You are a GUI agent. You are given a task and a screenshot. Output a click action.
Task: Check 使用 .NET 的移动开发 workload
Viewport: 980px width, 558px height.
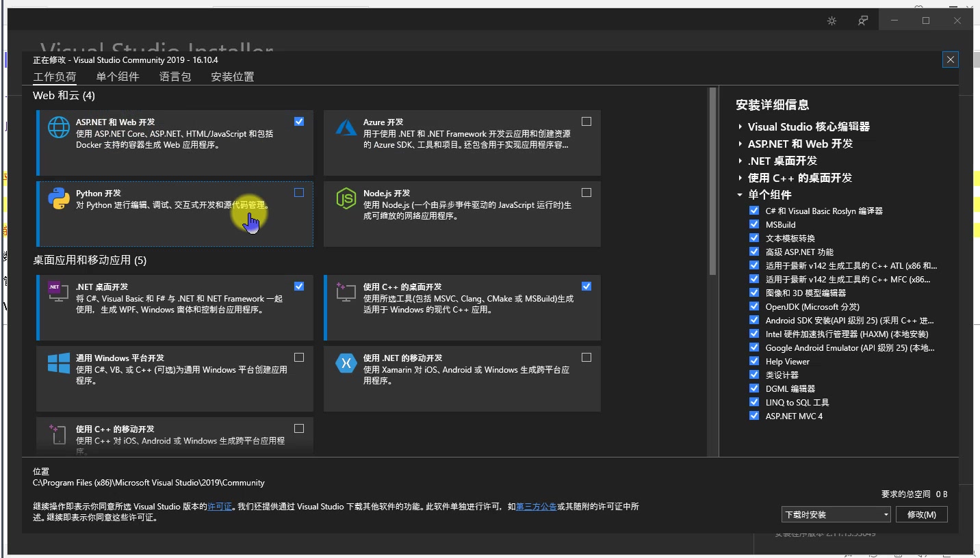[586, 357]
